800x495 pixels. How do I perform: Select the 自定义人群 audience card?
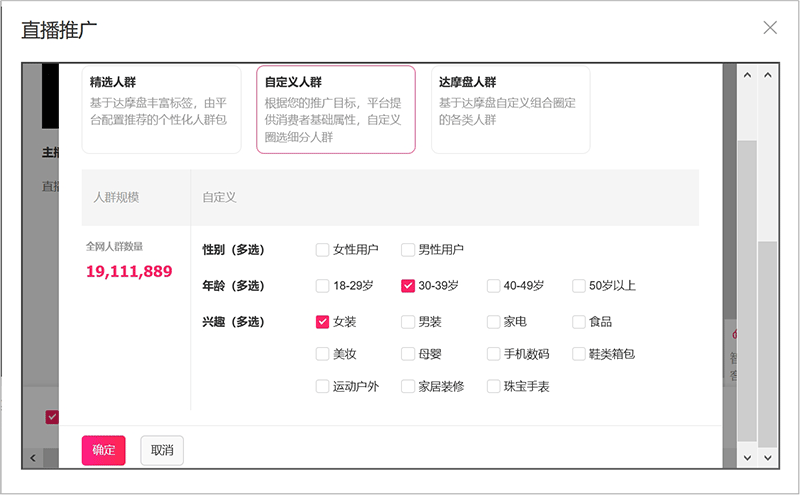[x=335, y=109]
